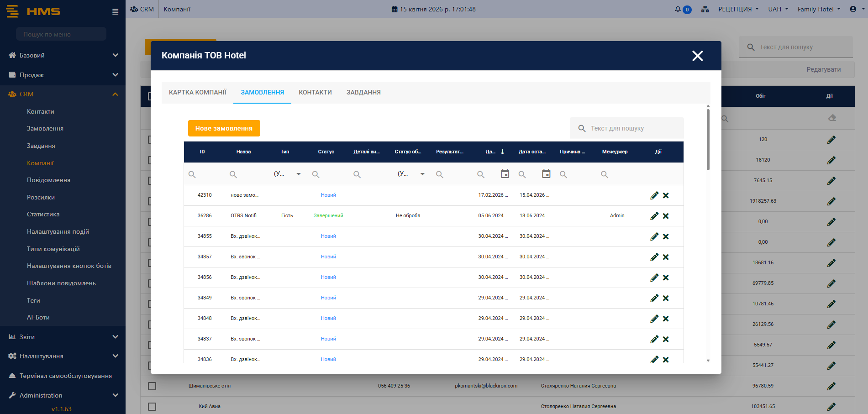This screenshot has height=414, width=868.
Task: Switch to the Контакти tab
Action: [315, 92]
